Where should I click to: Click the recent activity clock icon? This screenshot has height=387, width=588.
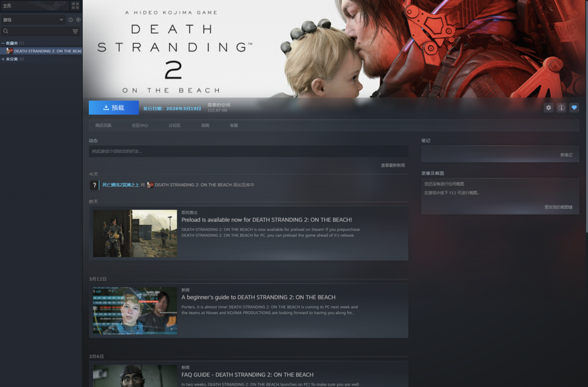point(71,20)
